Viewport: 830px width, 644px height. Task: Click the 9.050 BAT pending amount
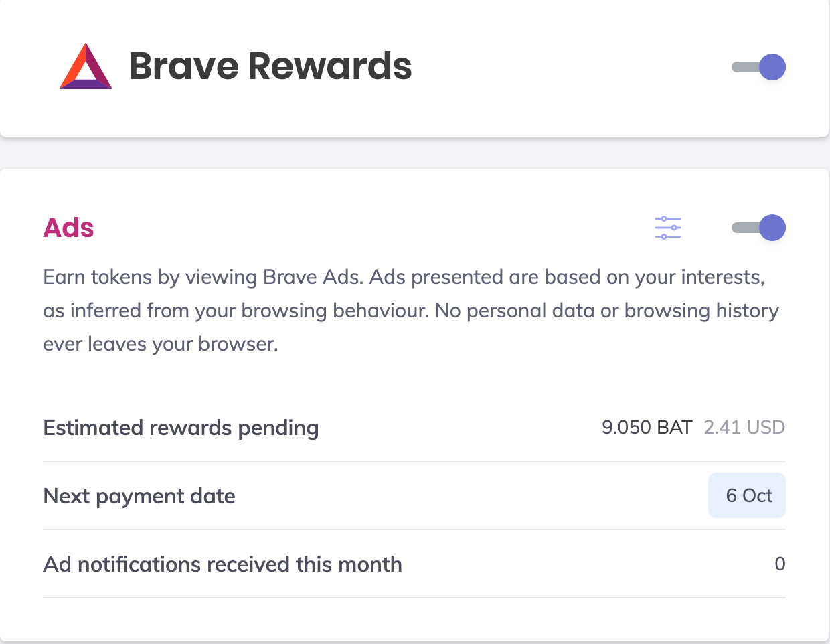click(647, 427)
